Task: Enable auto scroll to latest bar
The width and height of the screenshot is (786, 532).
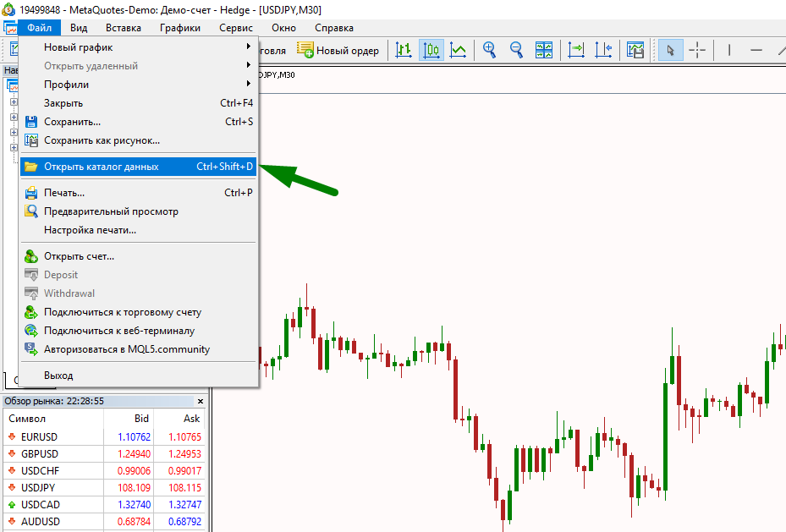Action: 576,50
